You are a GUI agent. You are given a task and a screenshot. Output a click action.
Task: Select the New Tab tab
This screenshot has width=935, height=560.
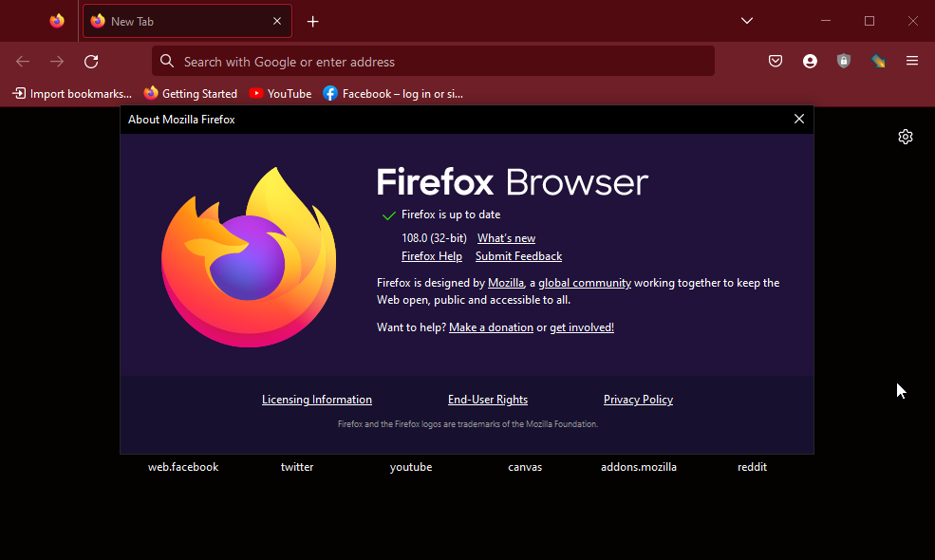tap(187, 21)
